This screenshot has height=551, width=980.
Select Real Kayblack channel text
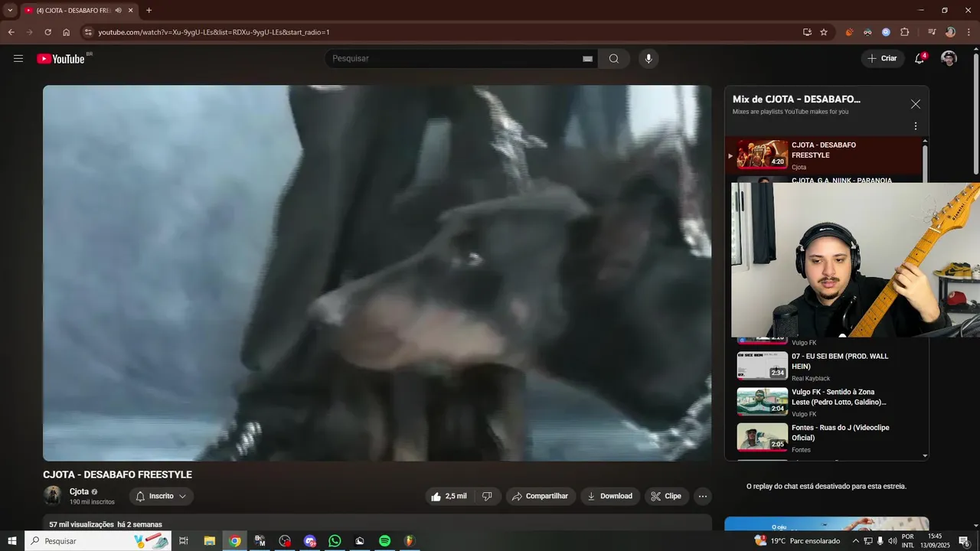point(811,378)
